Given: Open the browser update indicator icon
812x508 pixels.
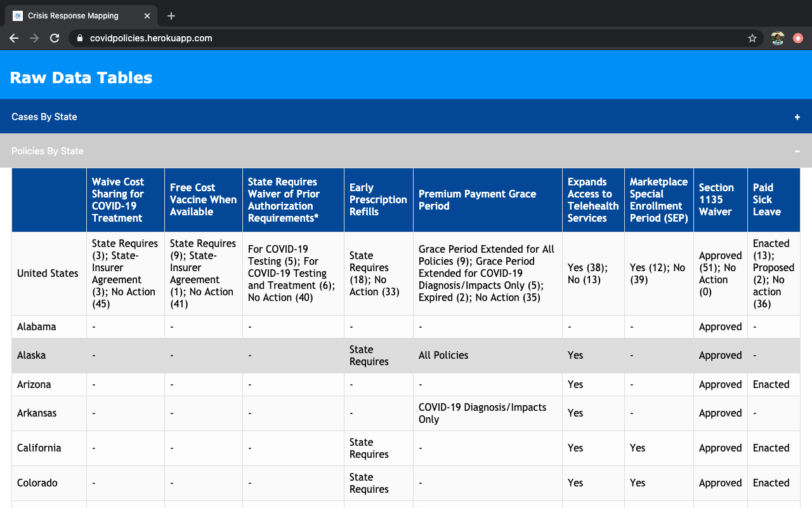Looking at the screenshot, I should [798, 38].
